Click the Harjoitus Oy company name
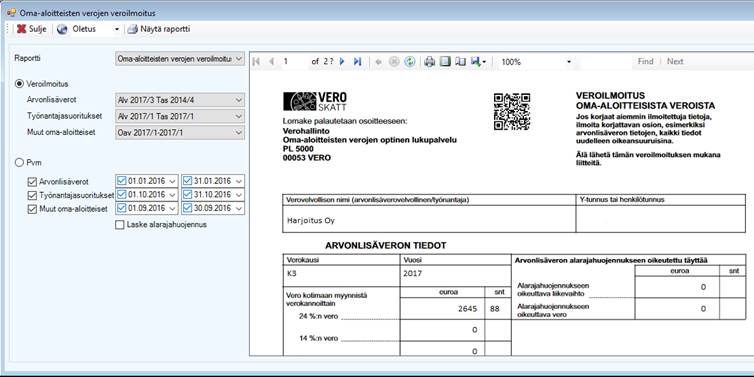The image size is (754, 377). coord(310,221)
